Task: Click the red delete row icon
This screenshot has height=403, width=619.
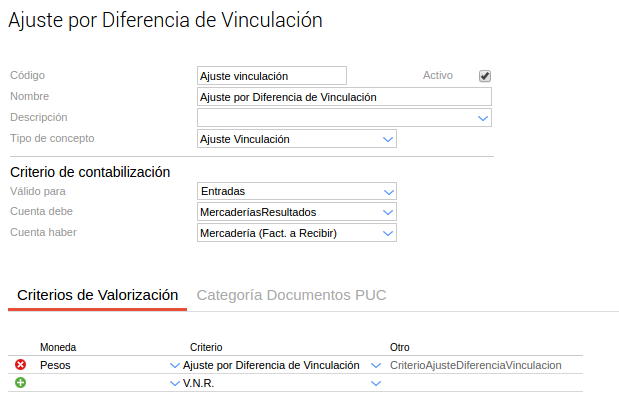Action: coord(20,365)
